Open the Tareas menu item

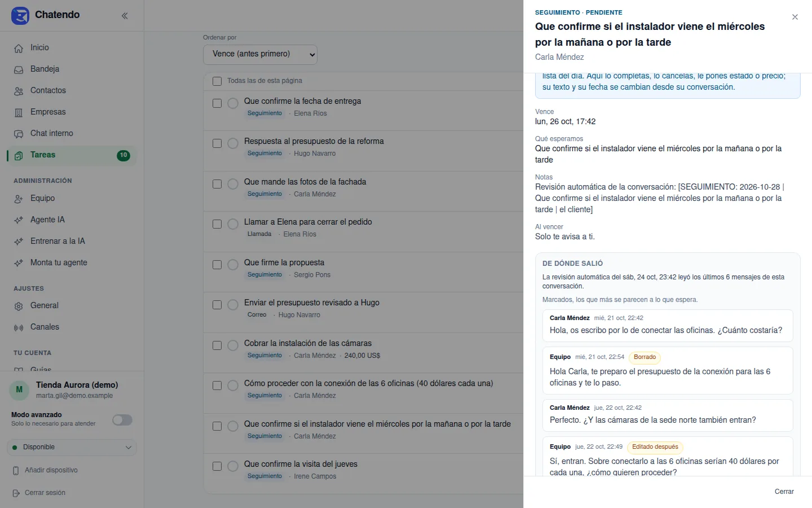pos(72,155)
